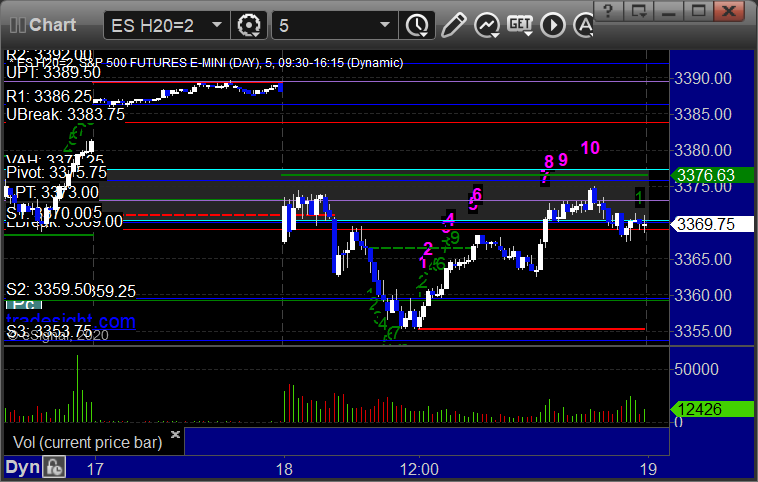Click the green 12426 volume marker
The height and width of the screenshot is (482, 758).
click(711, 409)
